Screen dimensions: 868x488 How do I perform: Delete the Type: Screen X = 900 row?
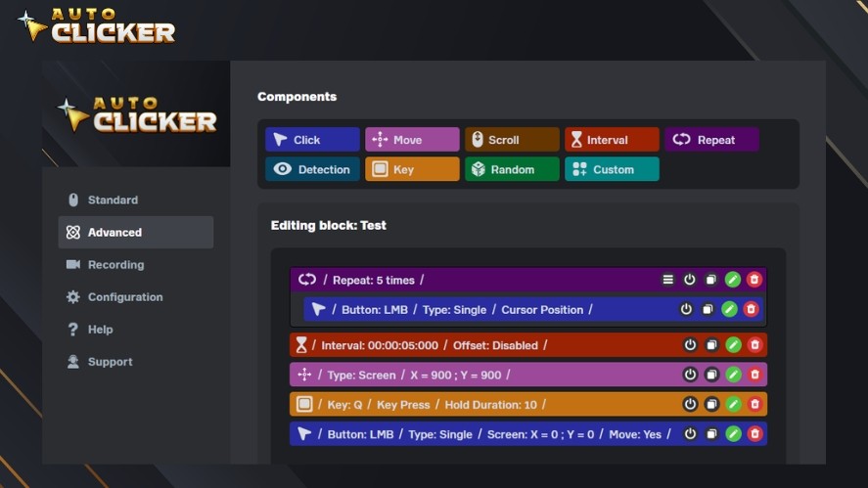(x=754, y=375)
